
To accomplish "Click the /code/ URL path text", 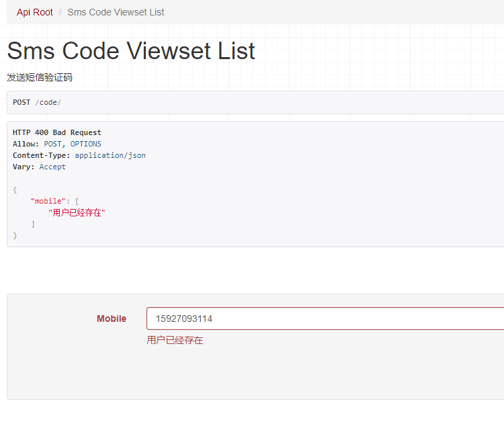I will click(48, 102).
